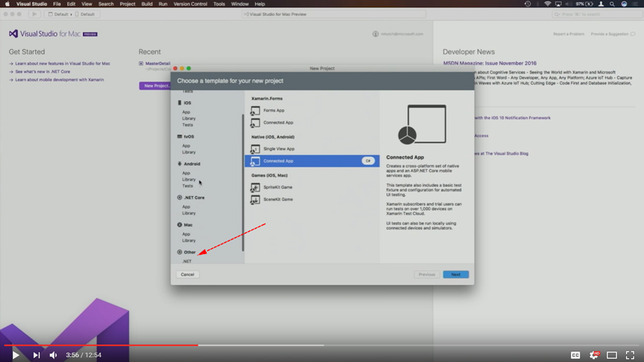
Task: Click the highlighted Native Connected App icon
Action: [x=255, y=161]
